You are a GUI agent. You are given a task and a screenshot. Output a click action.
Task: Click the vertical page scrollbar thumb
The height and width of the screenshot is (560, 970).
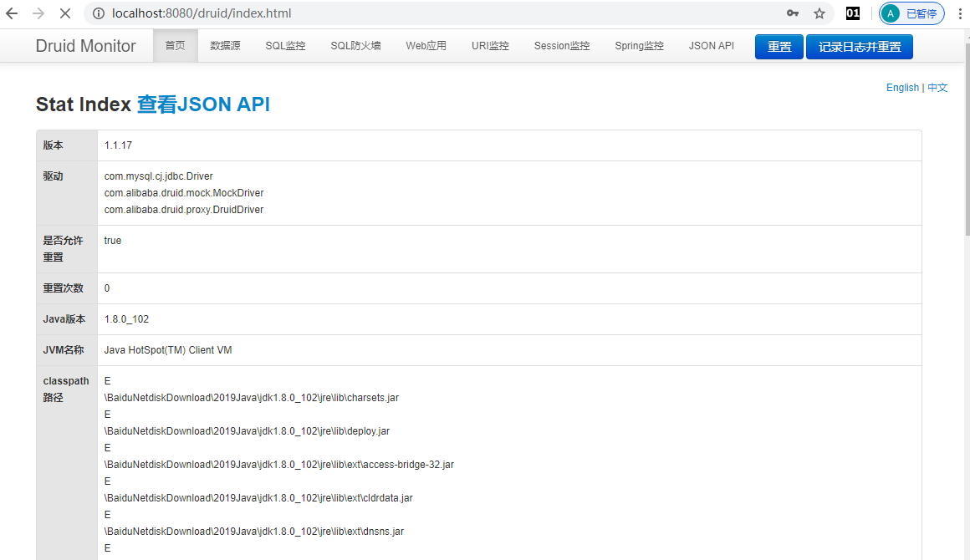pos(967,139)
